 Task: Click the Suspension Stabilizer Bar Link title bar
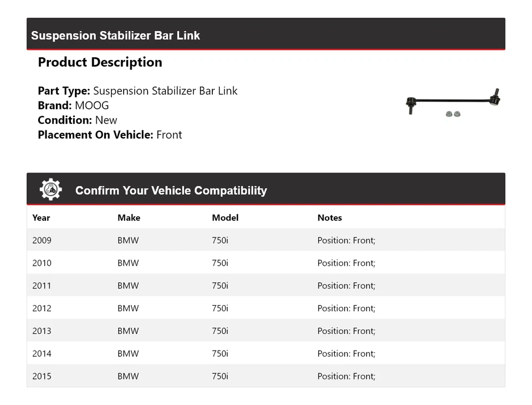coord(115,36)
